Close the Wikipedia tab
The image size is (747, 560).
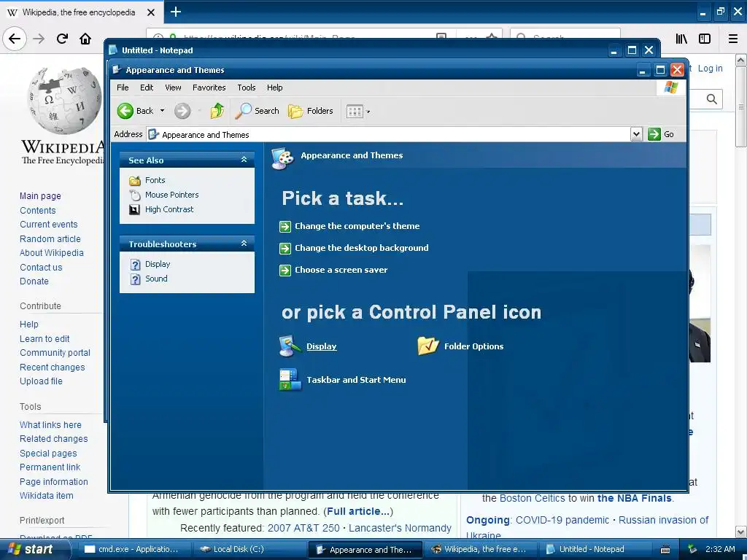pos(151,12)
